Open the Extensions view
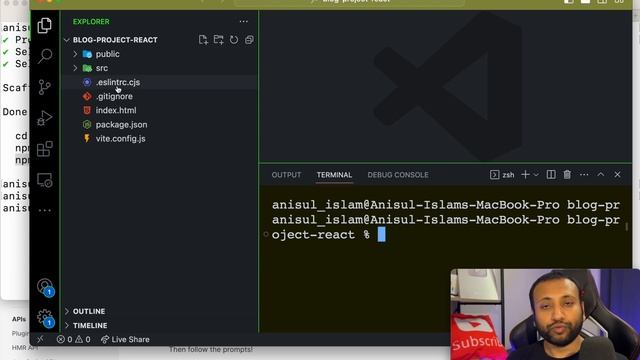The width and height of the screenshot is (640, 360). point(44,149)
